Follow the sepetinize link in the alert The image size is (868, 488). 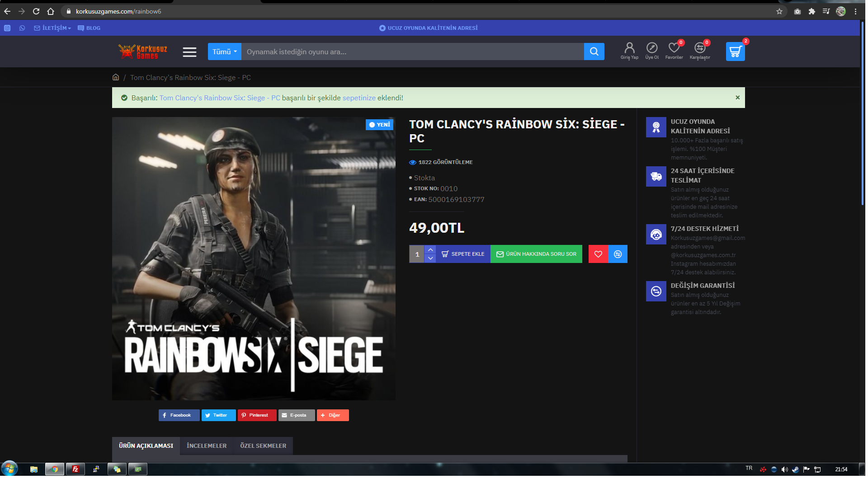359,98
